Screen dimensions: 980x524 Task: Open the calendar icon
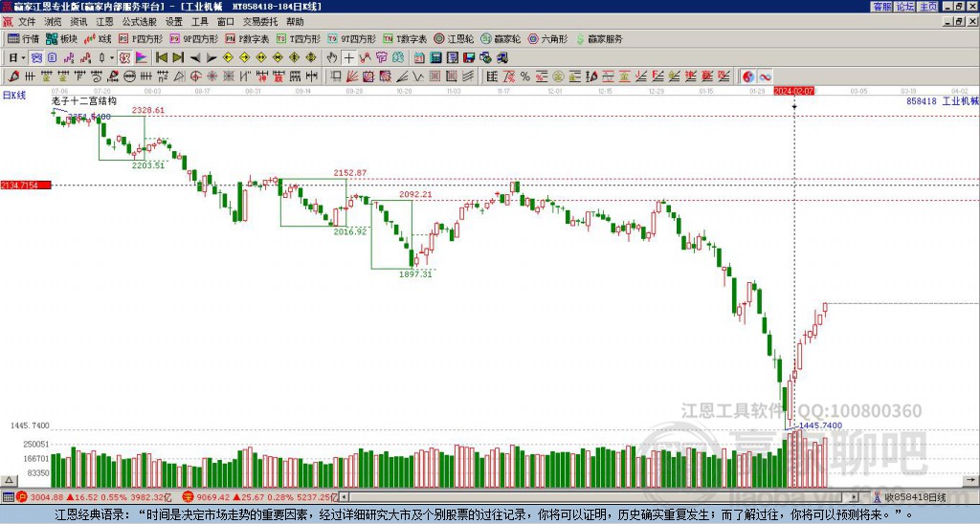[419, 58]
